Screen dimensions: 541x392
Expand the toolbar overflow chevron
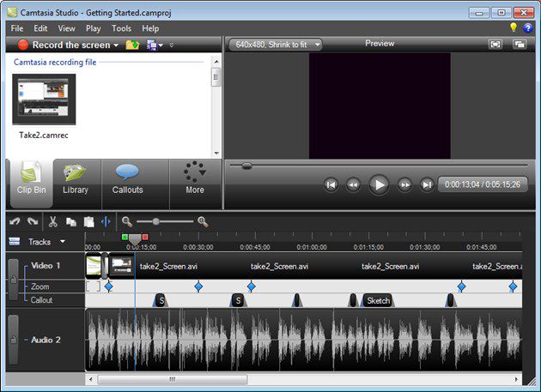coord(172,45)
